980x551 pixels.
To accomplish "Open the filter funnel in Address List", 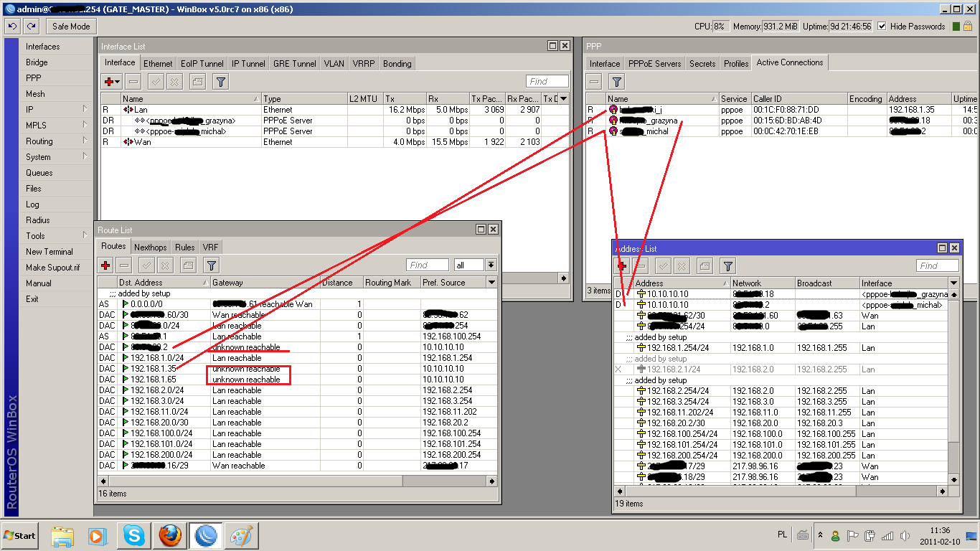I will click(x=727, y=266).
